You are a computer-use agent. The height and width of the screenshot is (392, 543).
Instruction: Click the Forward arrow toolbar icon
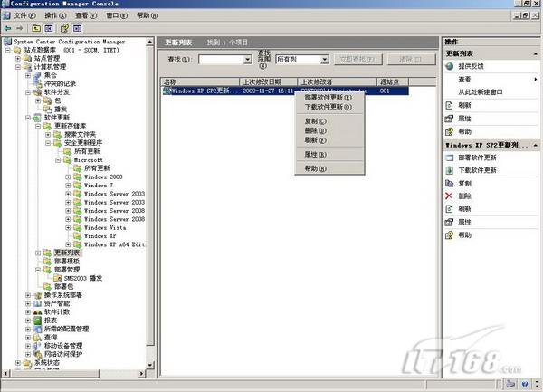(20, 28)
